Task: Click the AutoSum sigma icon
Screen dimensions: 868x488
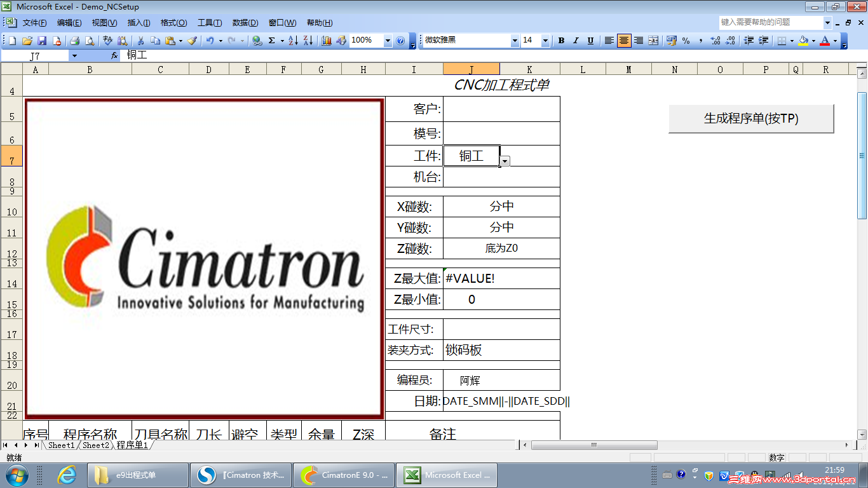Action: pos(272,41)
